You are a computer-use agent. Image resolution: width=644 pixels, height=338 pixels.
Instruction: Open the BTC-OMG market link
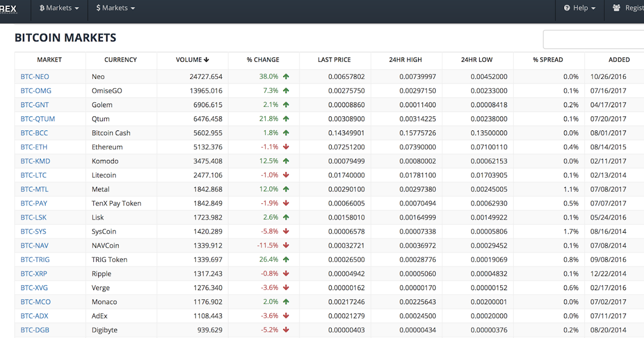point(36,91)
